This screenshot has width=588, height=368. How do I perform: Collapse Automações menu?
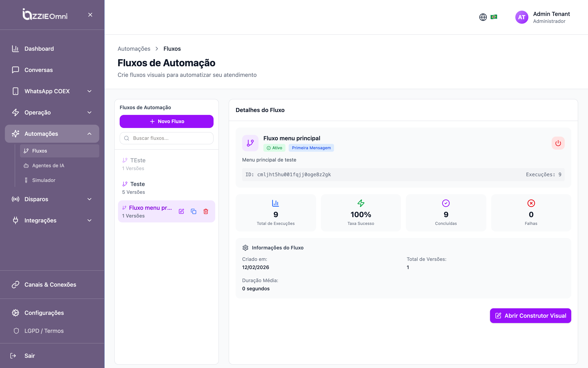coord(52,134)
